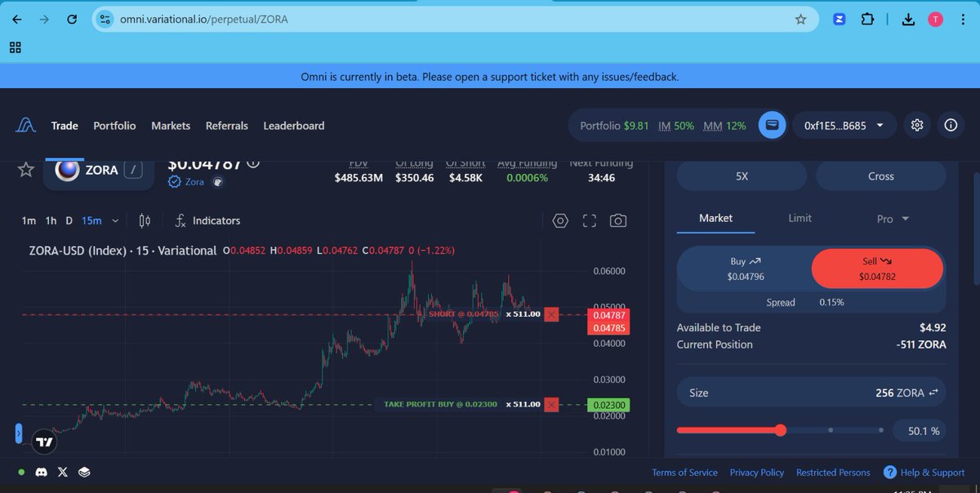Bookmark this page with the browser star
Screen dimensions: 980x493
(x=800, y=19)
